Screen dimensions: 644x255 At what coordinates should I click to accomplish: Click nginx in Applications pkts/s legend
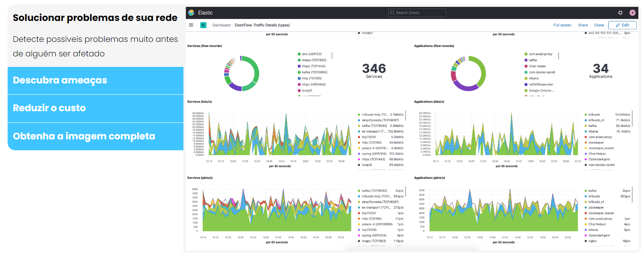tap(607, 241)
